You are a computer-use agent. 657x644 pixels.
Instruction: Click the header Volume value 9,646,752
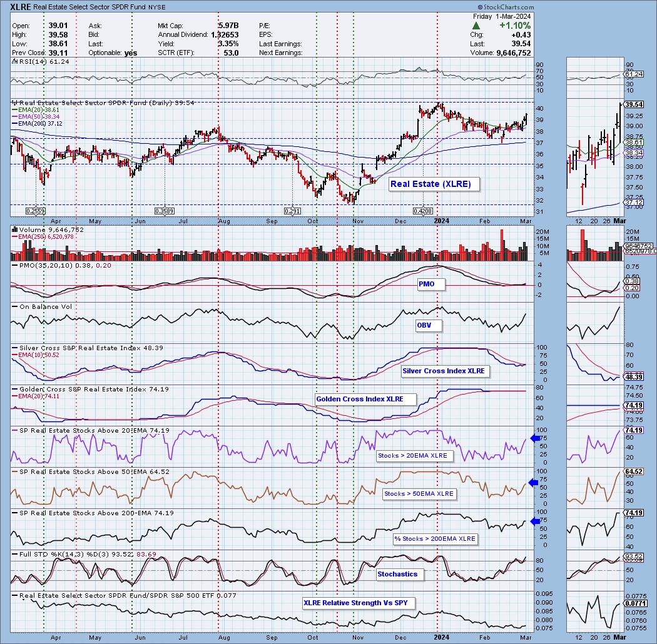tap(513, 53)
